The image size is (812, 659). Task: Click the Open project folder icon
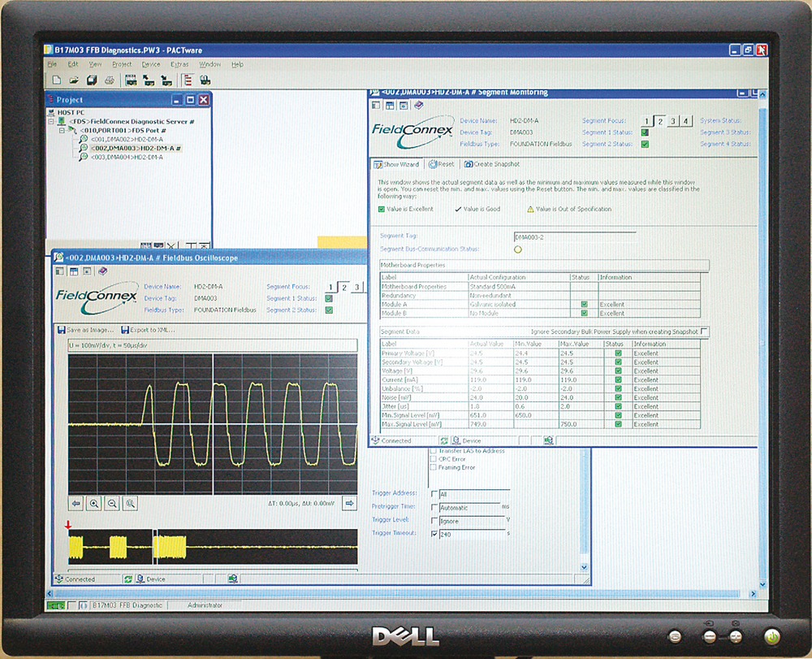tap(74, 80)
